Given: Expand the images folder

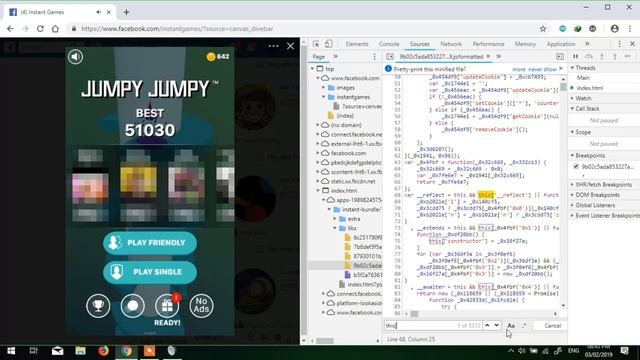Looking at the screenshot, I should (324, 88).
